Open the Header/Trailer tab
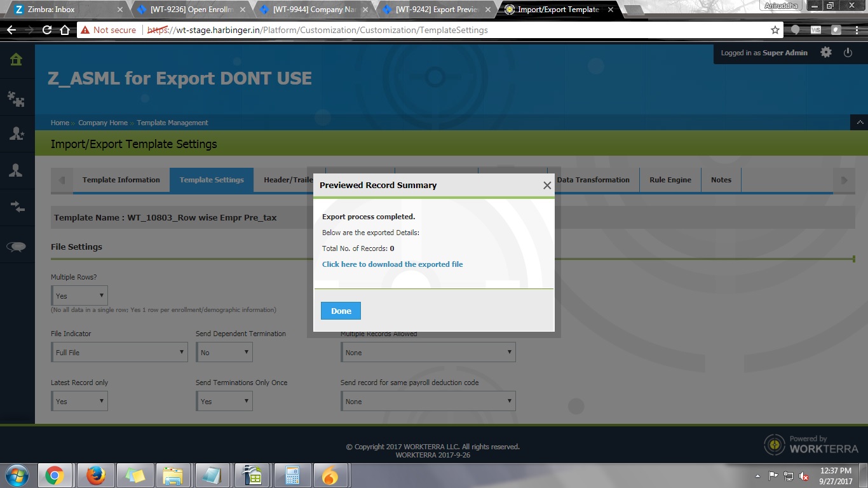 288,180
